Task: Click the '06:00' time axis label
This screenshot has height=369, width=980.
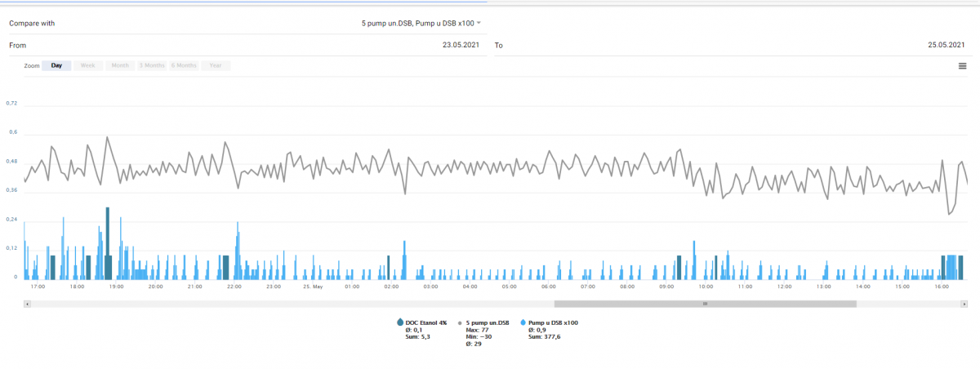Action: pyautogui.click(x=549, y=287)
